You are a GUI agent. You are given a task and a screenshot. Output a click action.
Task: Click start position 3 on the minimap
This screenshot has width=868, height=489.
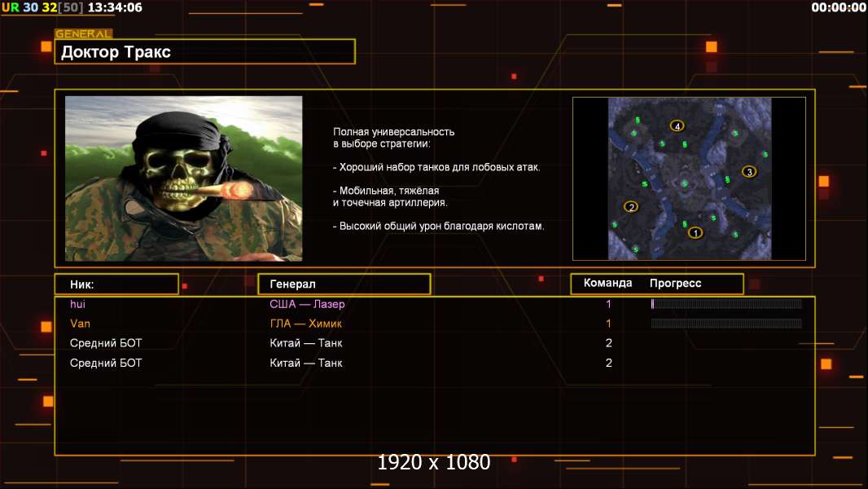pos(749,172)
